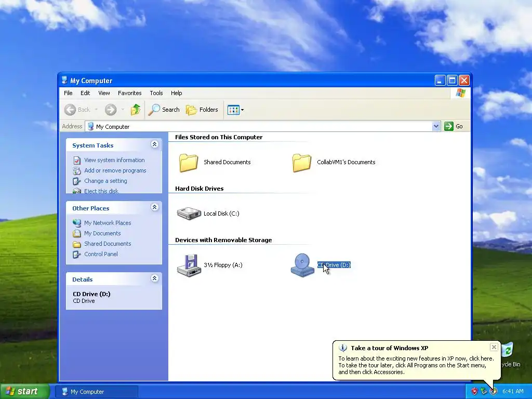532x399 pixels.
Task: Open the Tools menu
Action: click(156, 93)
